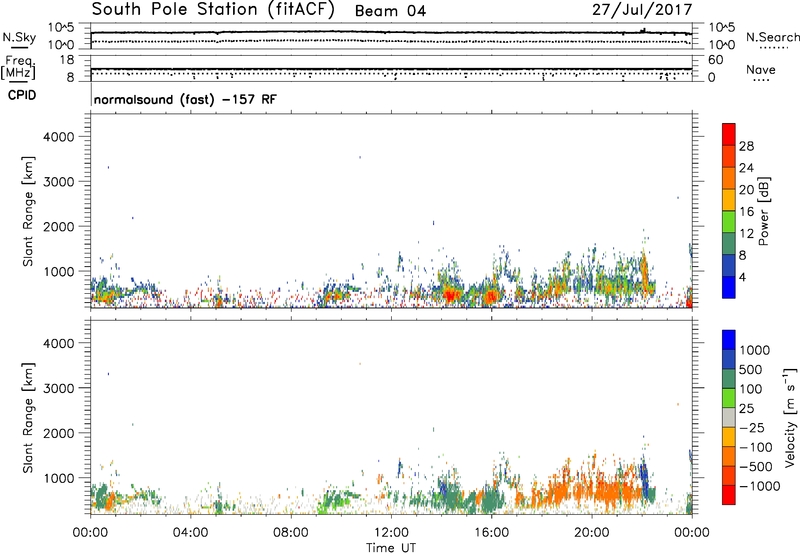
Task: Click the '-25' Velocity colorbar tick label
Action: [752, 427]
